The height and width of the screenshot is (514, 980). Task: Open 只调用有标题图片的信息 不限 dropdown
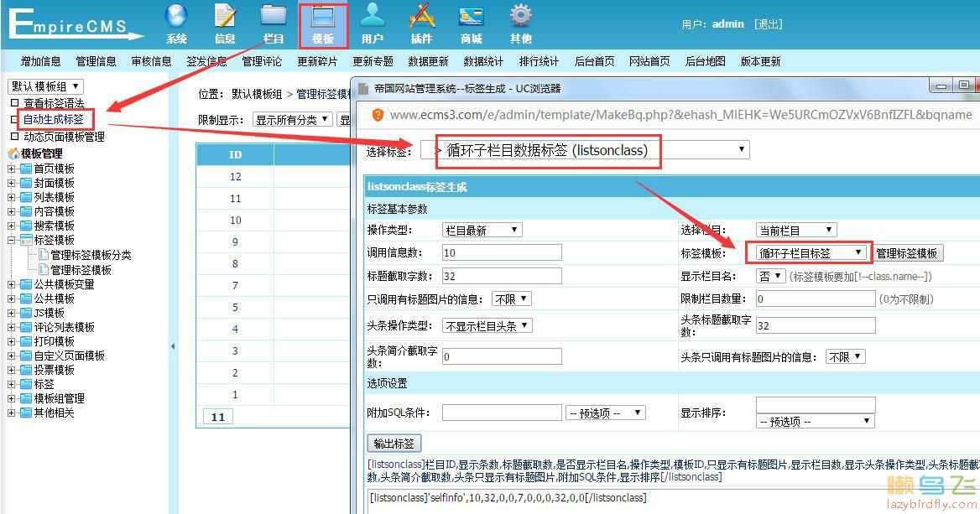coord(511,299)
